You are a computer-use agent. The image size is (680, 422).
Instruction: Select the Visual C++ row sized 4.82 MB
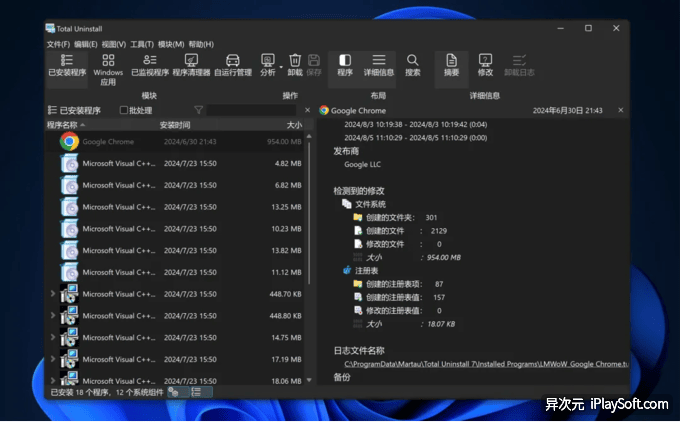point(175,164)
